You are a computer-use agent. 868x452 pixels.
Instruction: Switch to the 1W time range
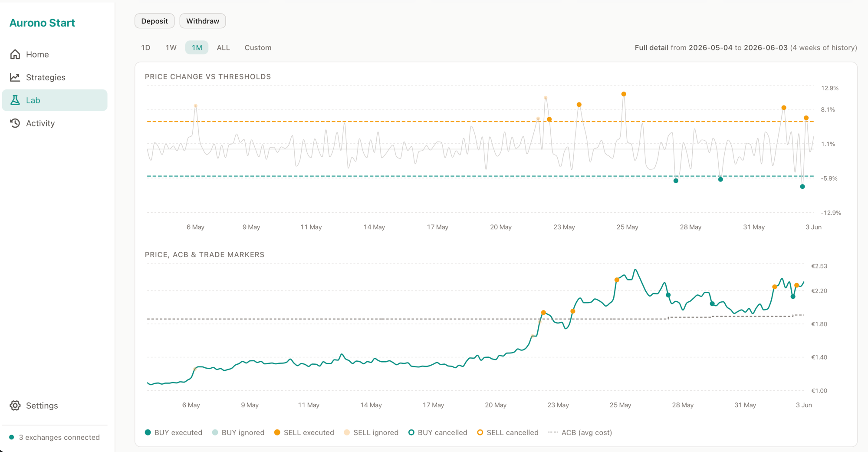click(x=171, y=48)
